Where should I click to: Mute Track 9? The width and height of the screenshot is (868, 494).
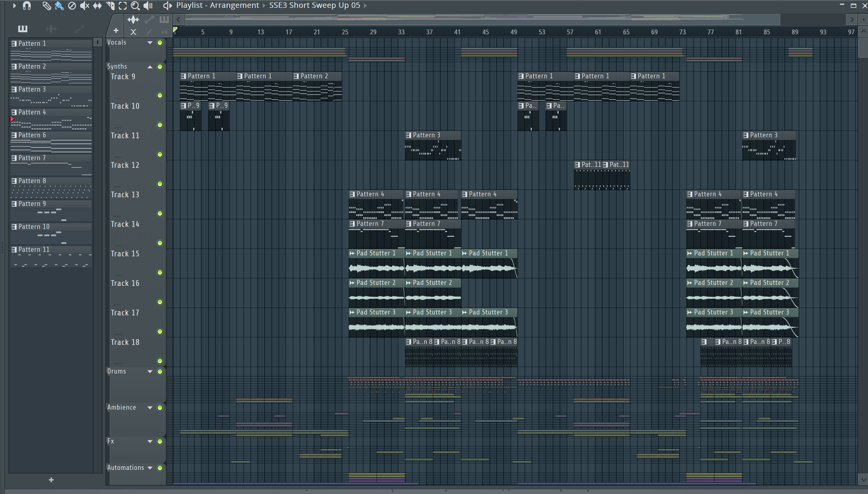coord(160,95)
